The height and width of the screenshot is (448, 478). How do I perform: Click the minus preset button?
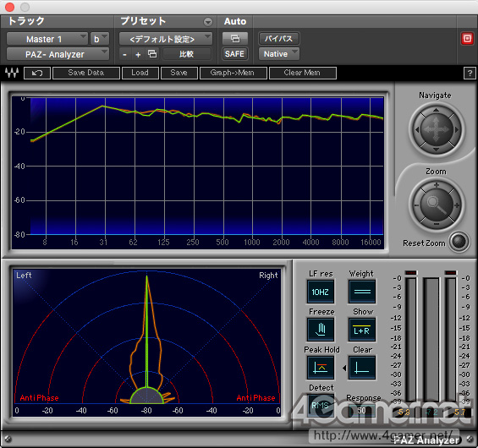(124, 54)
